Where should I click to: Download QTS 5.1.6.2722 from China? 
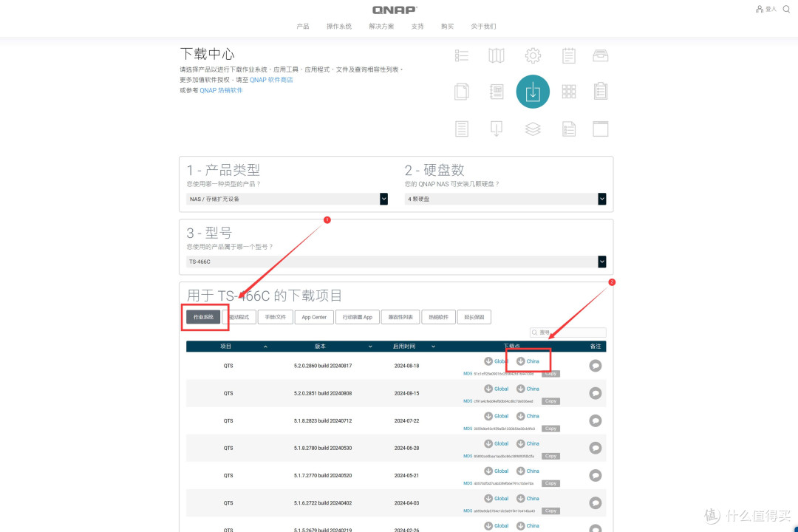[528, 499]
